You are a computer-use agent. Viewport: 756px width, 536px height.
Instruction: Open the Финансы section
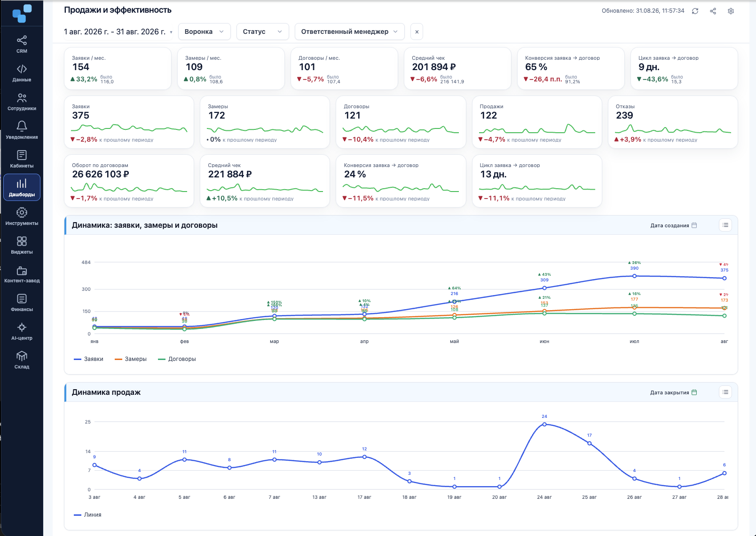click(x=22, y=303)
